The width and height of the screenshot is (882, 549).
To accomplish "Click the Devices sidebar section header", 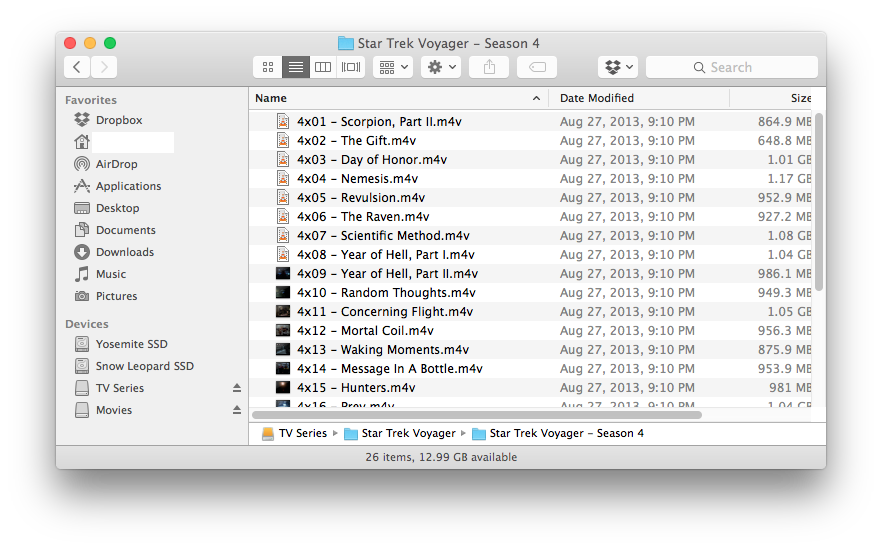I will tap(87, 324).
